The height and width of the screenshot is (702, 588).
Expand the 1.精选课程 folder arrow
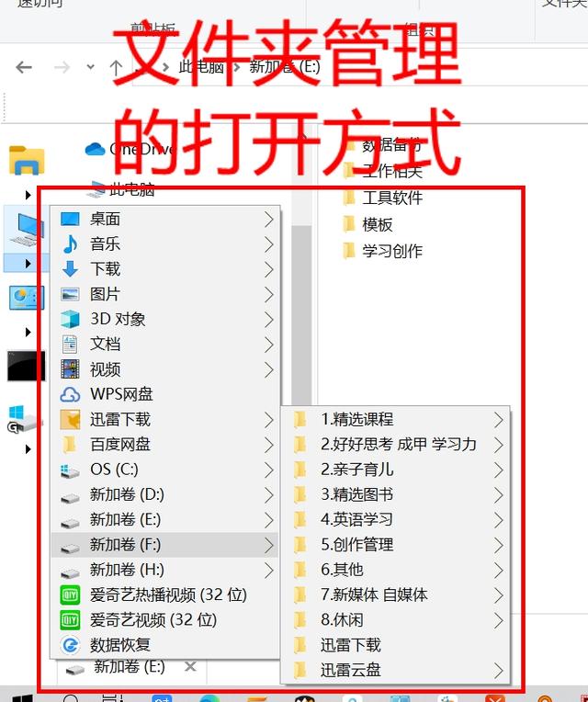499,420
